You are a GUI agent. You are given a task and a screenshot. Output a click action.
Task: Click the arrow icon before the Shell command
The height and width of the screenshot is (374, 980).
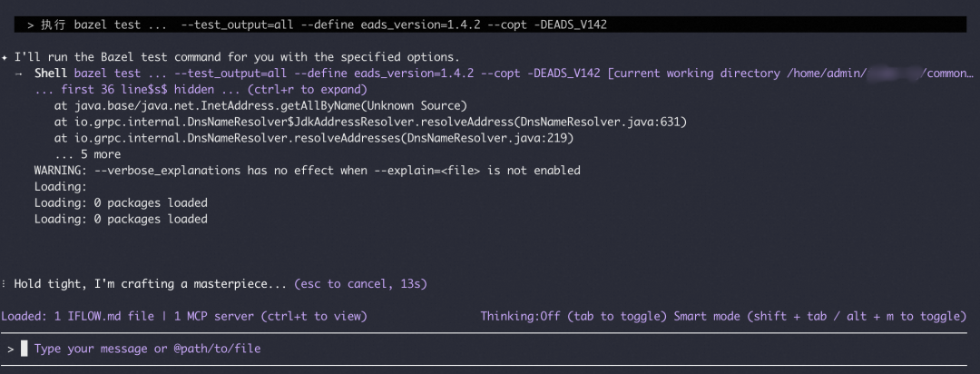pos(19,74)
